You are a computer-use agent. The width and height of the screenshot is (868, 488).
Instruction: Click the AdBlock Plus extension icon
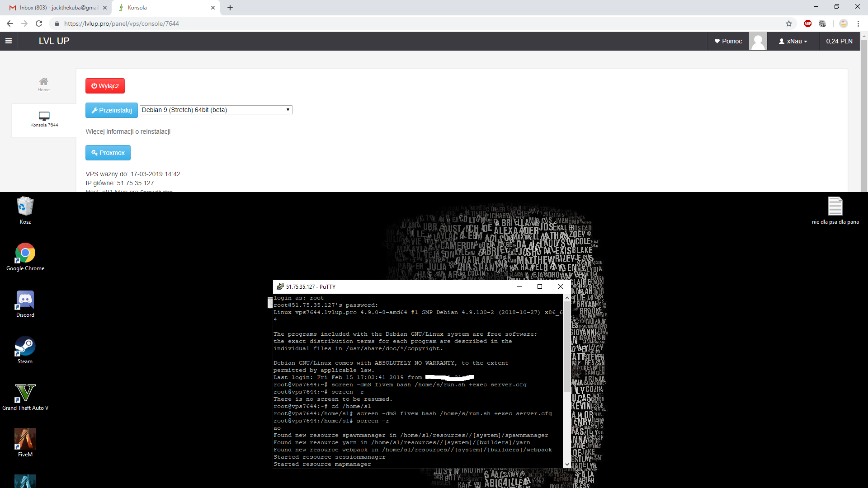[808, 23]
